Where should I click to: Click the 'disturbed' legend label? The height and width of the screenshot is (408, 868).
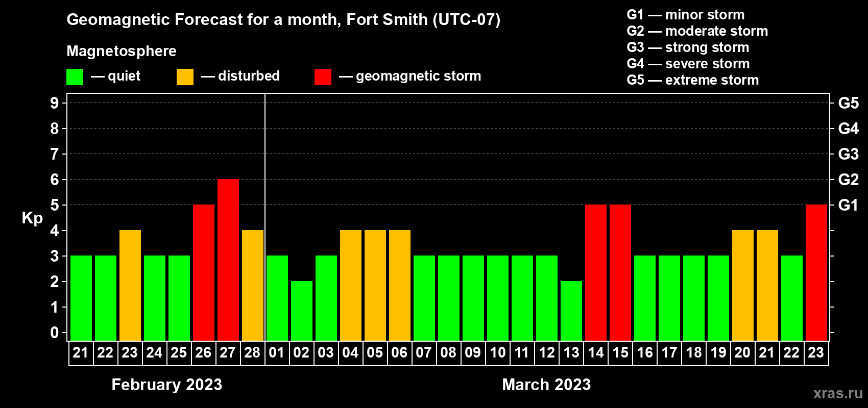(x=249, y=76)
